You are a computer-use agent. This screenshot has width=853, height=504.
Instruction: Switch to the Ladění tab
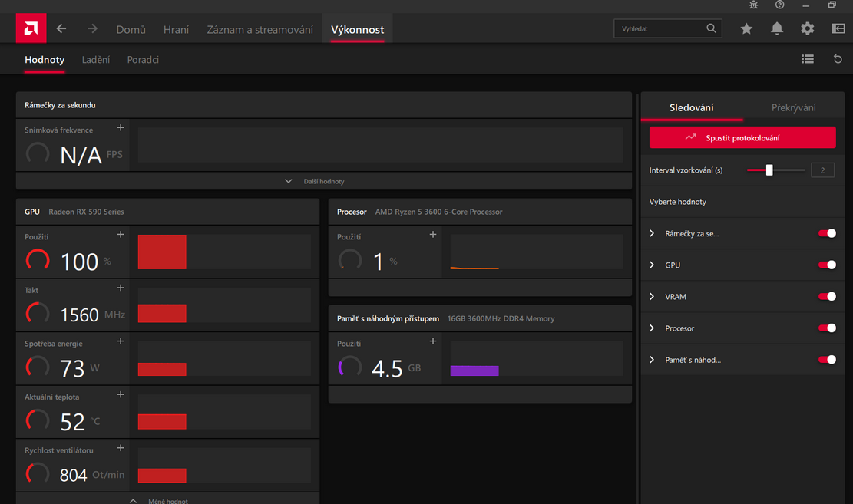pos(96,60)
